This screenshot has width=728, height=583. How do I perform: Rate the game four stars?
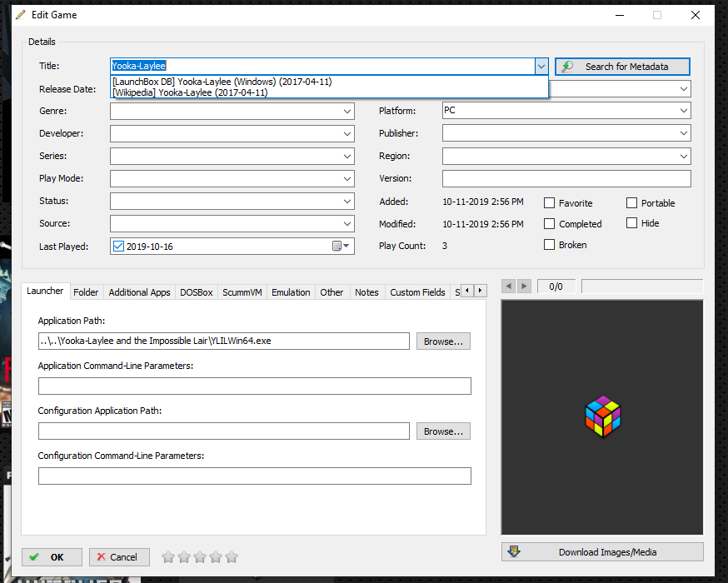[216, 556]
